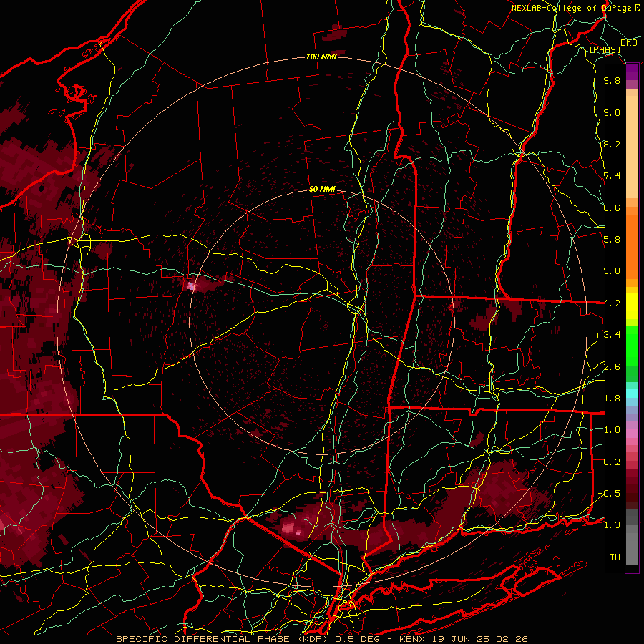
Task: Click the [PHAS] unit label above the scale
Action: [x=605, y=50]
